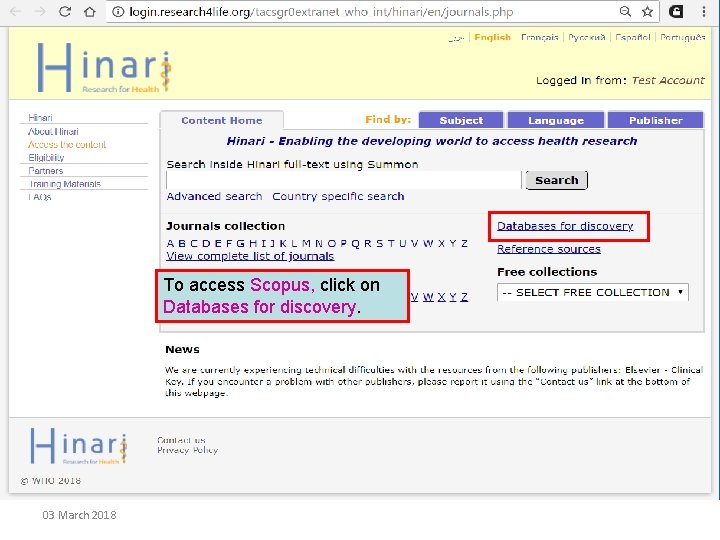
Task: Click the bookmark star icon
Action: tap(647, 11)
